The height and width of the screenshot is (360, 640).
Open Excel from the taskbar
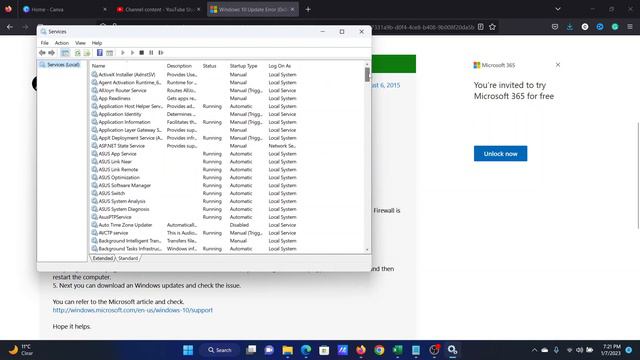[x=398, y=350]
